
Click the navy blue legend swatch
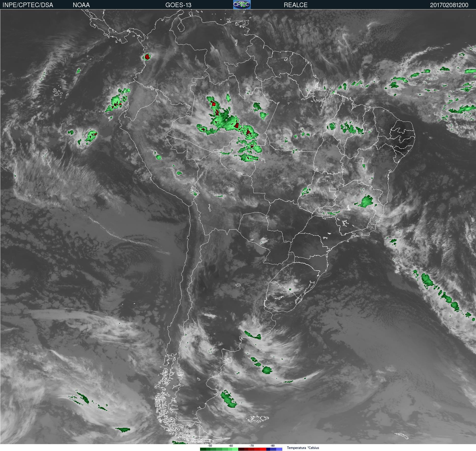[x=268, y=449]
